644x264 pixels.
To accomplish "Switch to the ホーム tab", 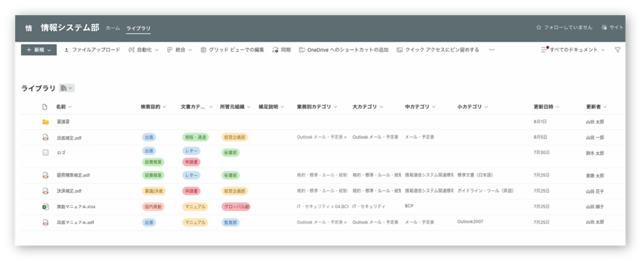I will click(112, 28).
